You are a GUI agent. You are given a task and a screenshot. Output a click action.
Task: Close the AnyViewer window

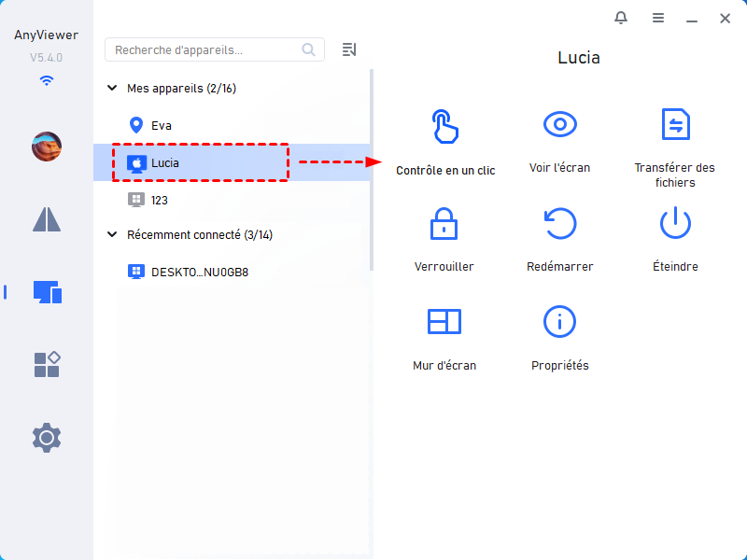726,18
